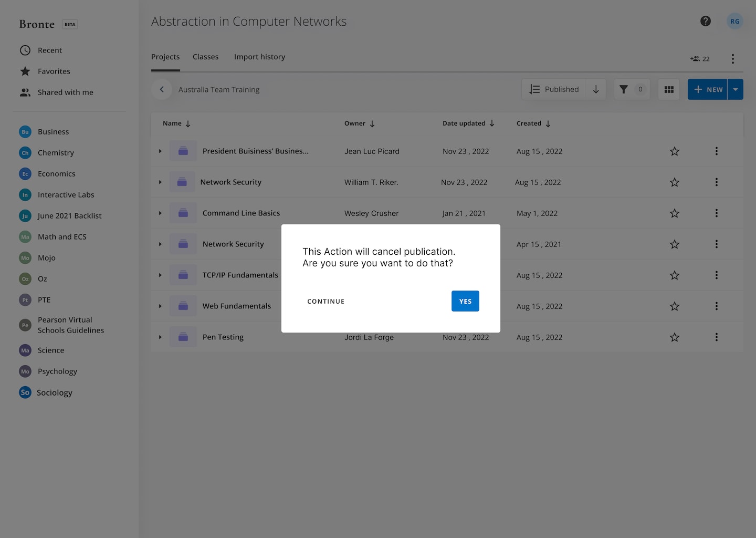Go back with the chevron arrow
The width and height of the screenshot is (756, 538).
click(x=162, y=89)
